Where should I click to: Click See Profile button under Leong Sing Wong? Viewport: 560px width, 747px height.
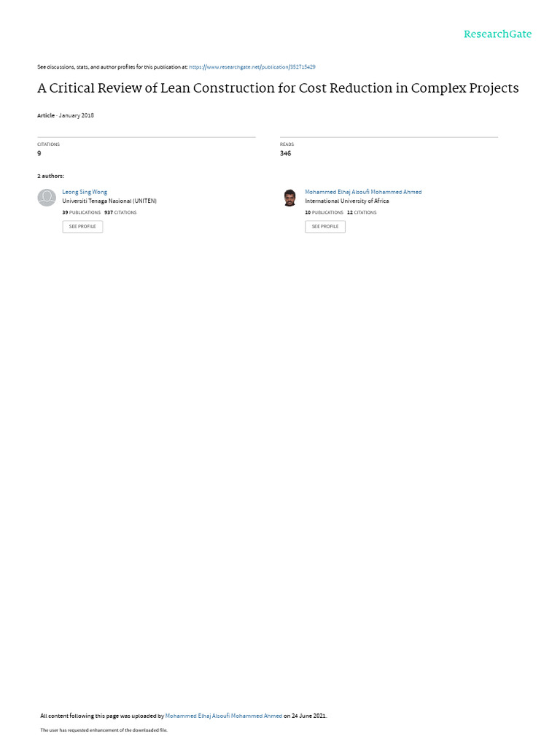pyautogui.click(x=82, y=226)
